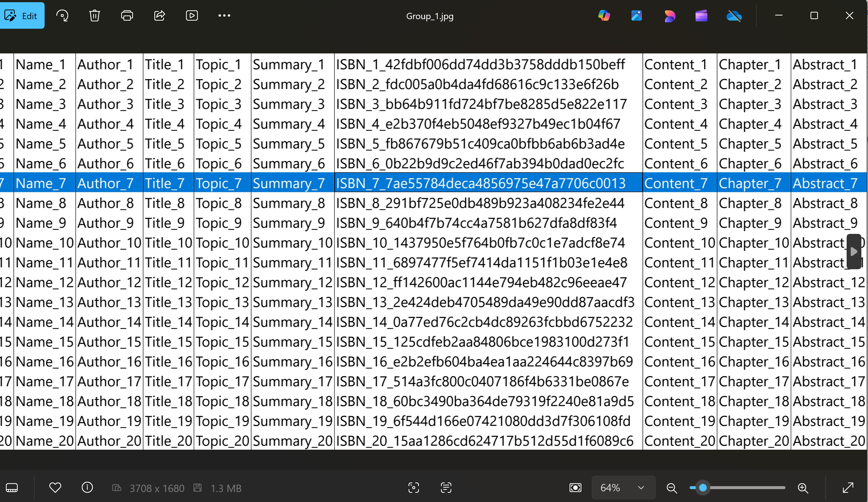Click the zoom slider handle

(x=703, y=488)
